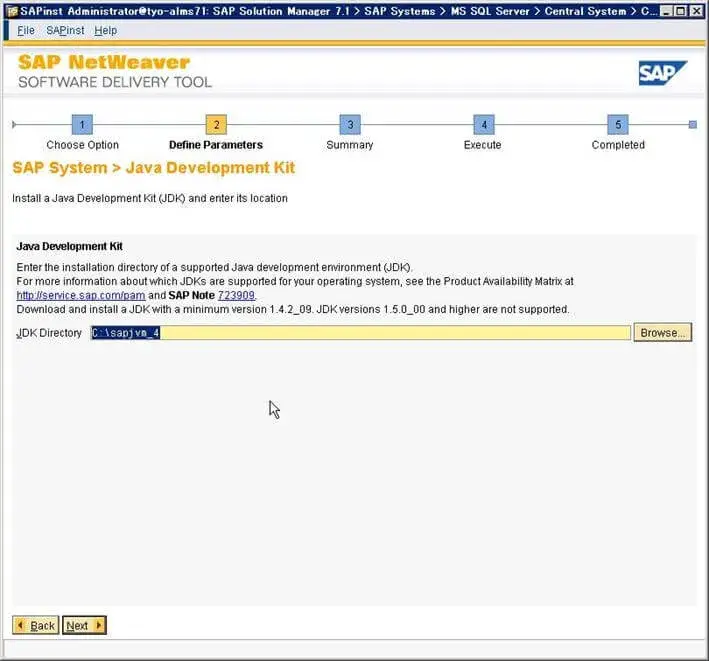Click the SAPinst title bar application icon
The height and width of the screenshot is (661, 709).
pyautogui.click(x=12, y=11)
